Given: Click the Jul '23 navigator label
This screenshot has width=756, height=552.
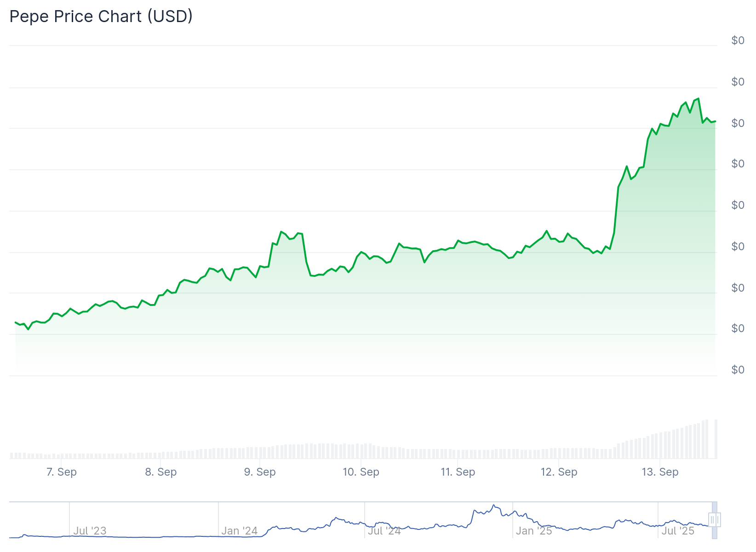Looking at the screenshot, I should point(89,530).
